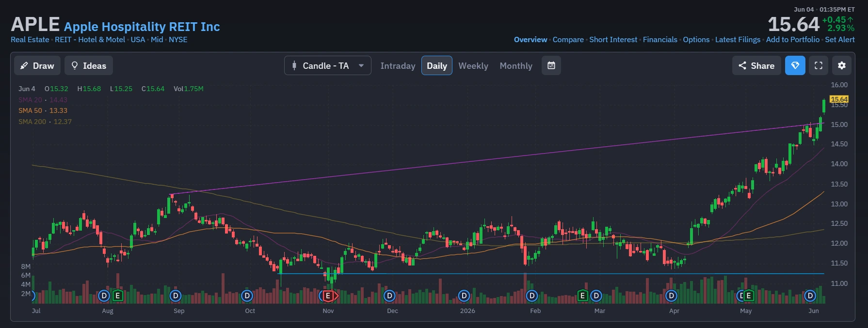Click the close price C15.64
868x328 pixels.
click(x=153, y=89)
